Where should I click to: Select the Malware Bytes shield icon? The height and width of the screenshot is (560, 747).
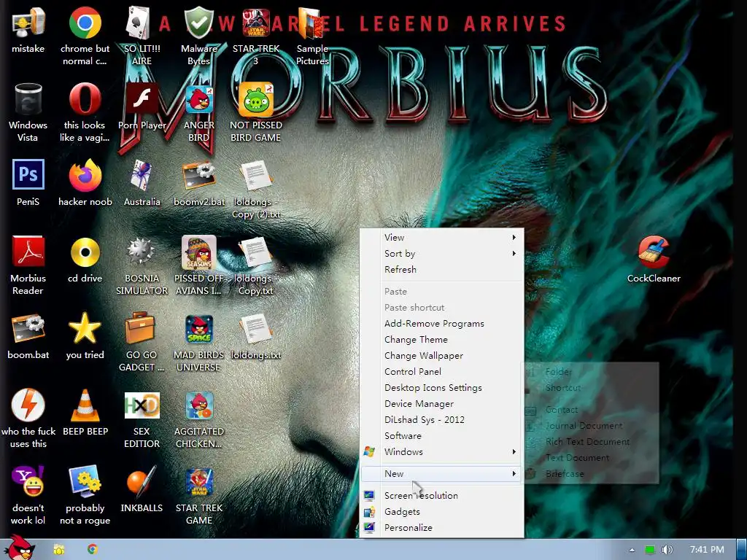198,23
